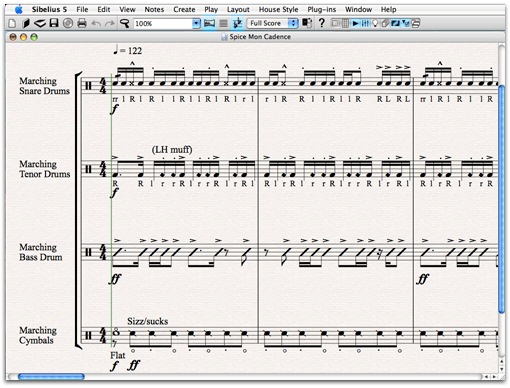510x388 pixels.
Task: Toggle the Playback window
Action: (x=355, y=23)
